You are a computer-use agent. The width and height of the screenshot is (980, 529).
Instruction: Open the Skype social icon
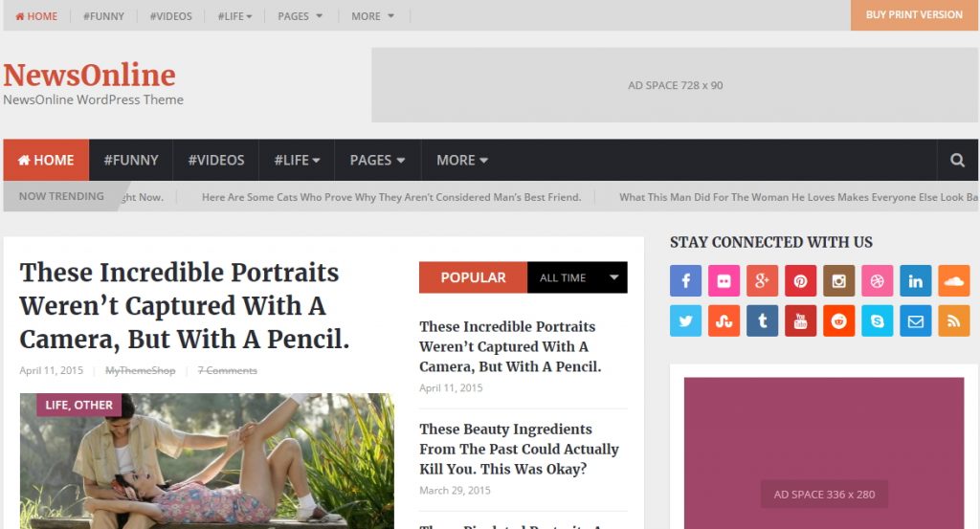(x=878, y=320)
